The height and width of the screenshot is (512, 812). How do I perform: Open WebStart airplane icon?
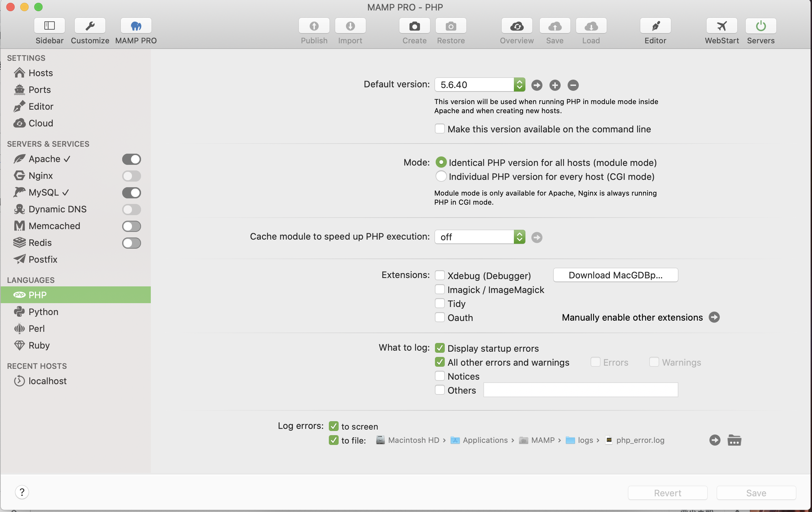pos(722,26)
